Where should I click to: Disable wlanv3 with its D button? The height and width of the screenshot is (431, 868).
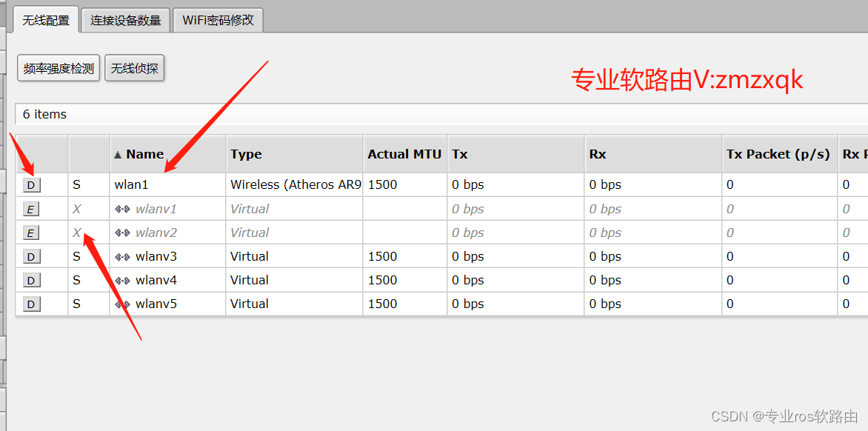coord(32,257)
